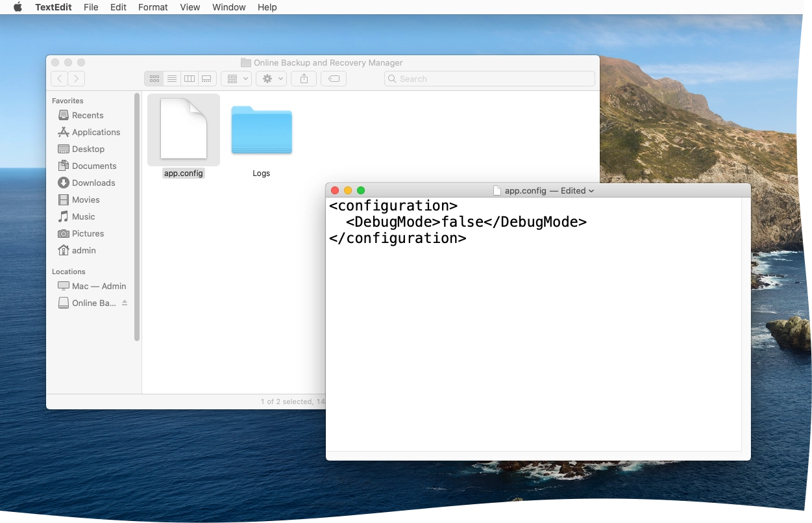Switch Finder to column view
This screenshot has height=523, width=812.
190,79
